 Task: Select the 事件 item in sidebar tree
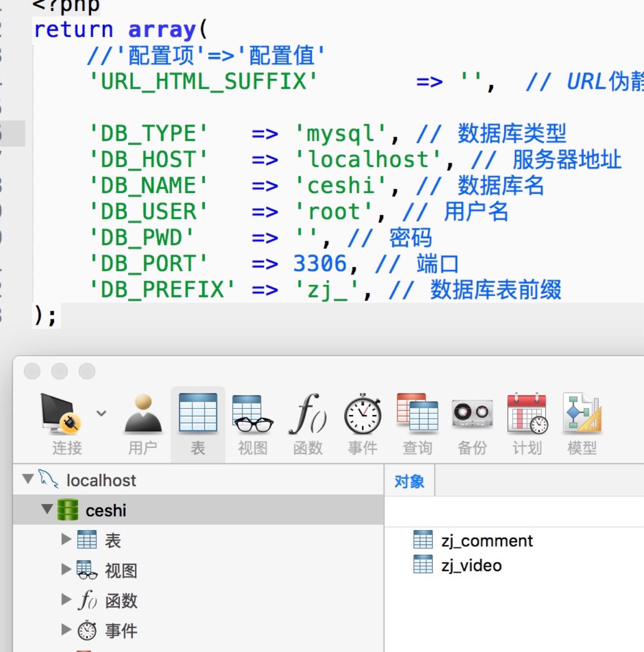121,631
